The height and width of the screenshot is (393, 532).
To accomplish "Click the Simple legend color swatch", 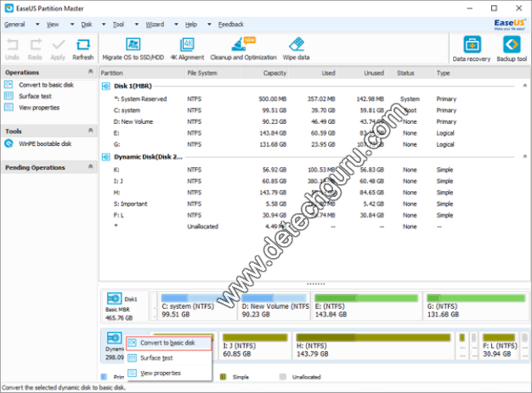I will click(223, 377).
